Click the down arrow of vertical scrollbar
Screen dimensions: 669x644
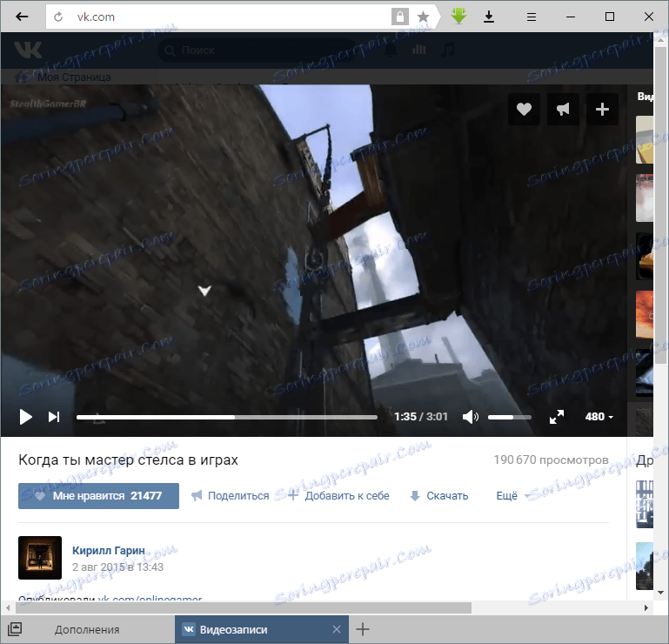click(661, 593)
